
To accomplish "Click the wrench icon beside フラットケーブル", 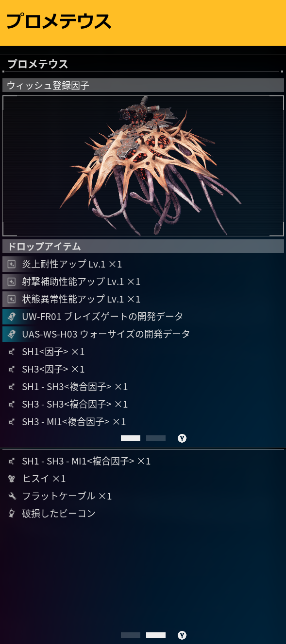I will (x=12, y=496).
